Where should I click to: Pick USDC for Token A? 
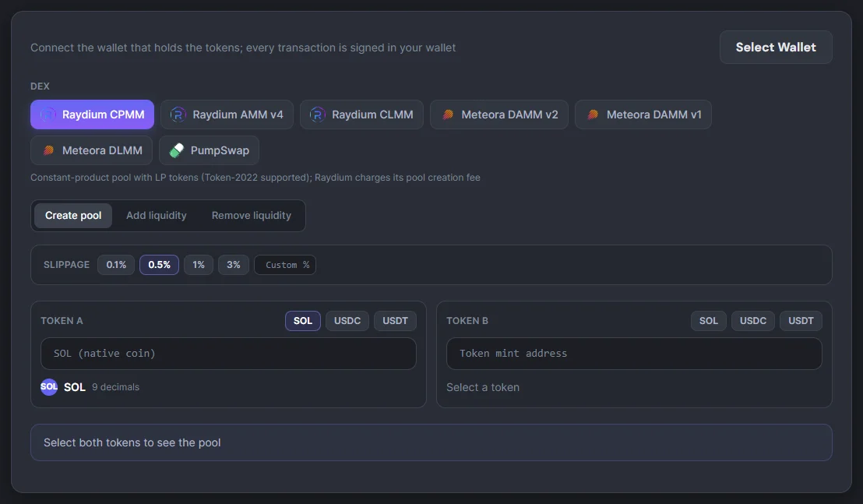pos(347,321)
